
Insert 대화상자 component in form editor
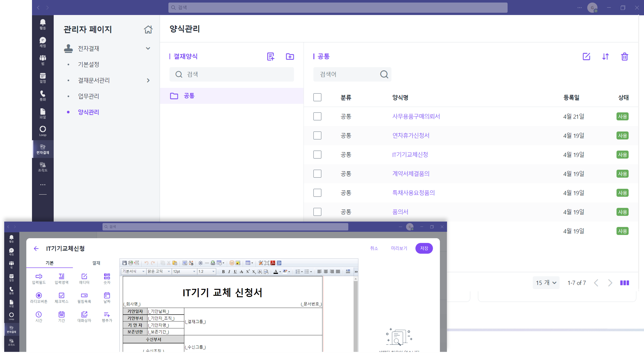tap(84, 317)
